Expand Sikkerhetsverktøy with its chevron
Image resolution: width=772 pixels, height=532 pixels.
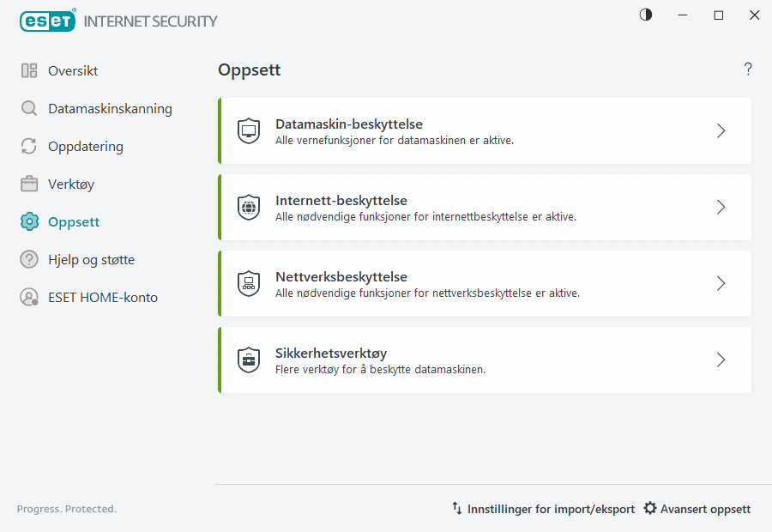[721, 360]
